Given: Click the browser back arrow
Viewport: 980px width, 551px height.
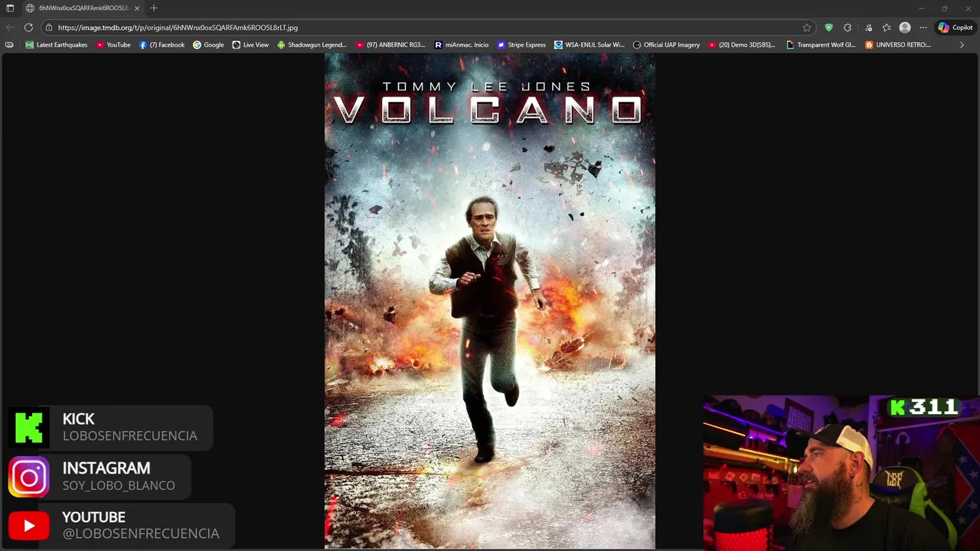Looking at the screenshot, I should click(x=10, y=28).
